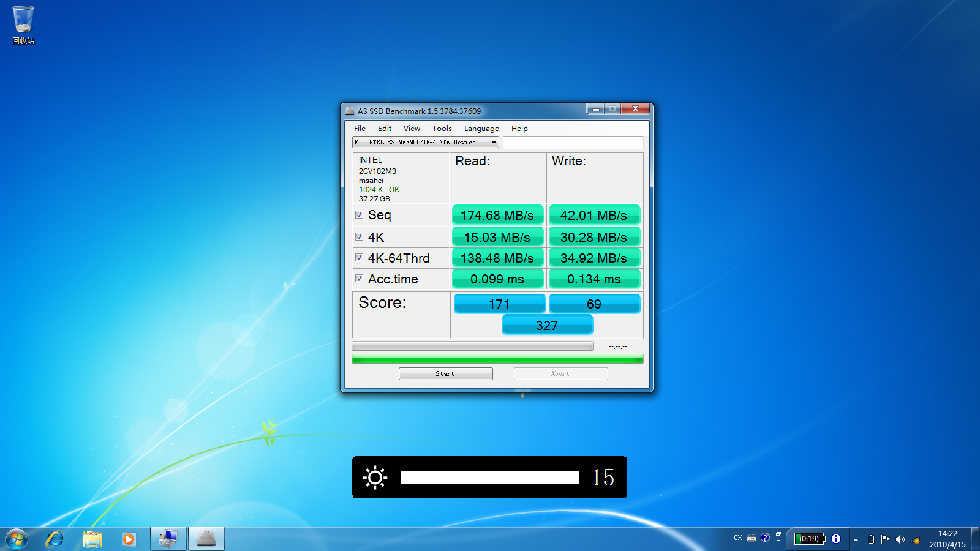Click the msahci driver text

point(371,181)
